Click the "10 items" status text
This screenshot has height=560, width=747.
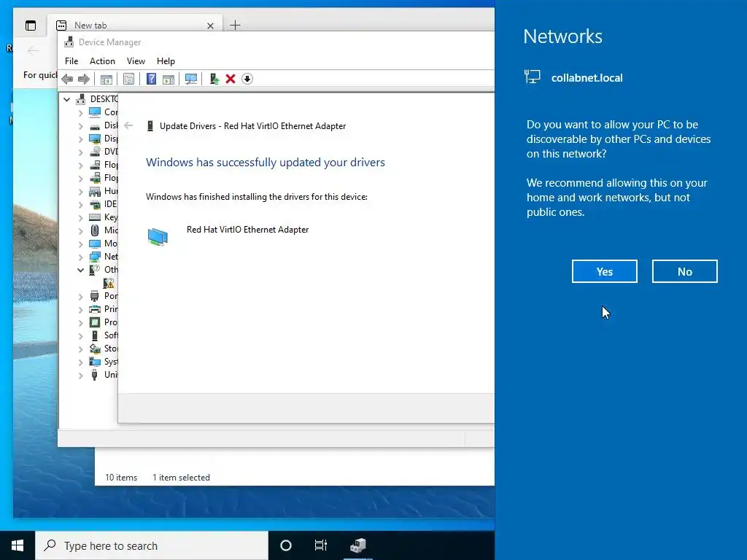tap(121, 478)
